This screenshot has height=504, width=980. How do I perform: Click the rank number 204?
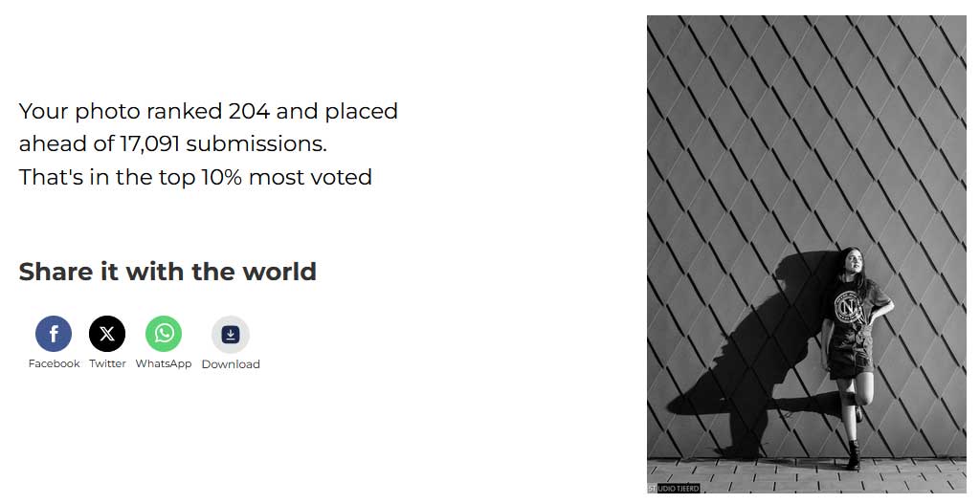point(249,111)
